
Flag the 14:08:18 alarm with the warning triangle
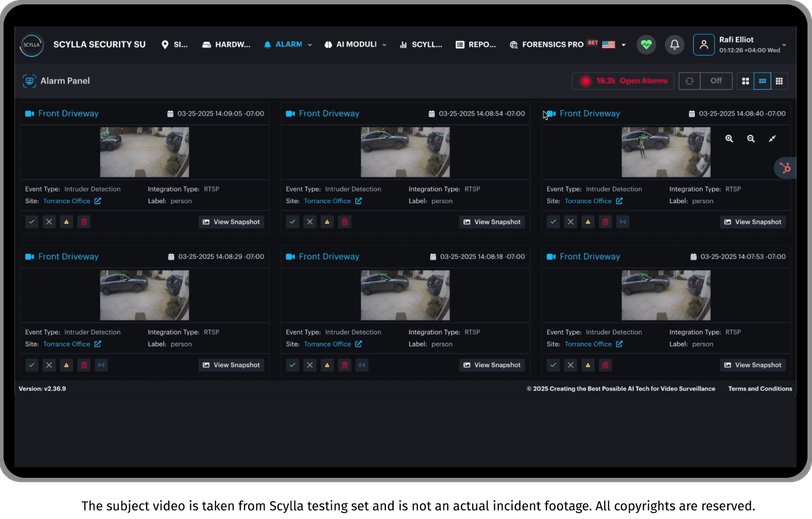pos(327,365)
